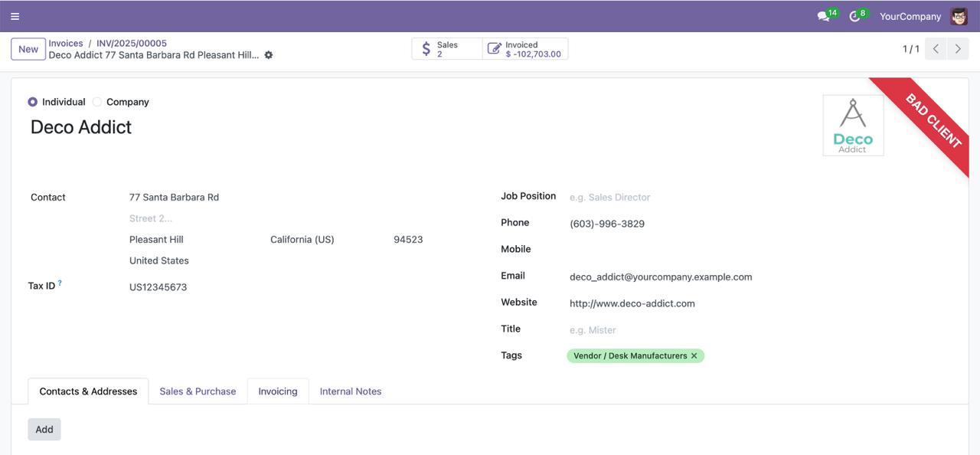
Task: Open the Invoiced stat button
Action: click(x=525, y=49)
